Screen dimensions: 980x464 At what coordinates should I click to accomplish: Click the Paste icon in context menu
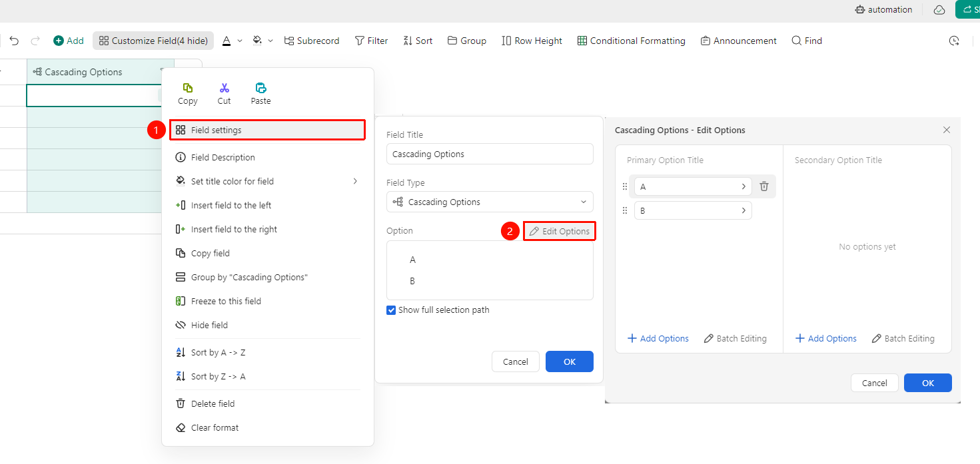pyautogui.click(x=261, y=88)
